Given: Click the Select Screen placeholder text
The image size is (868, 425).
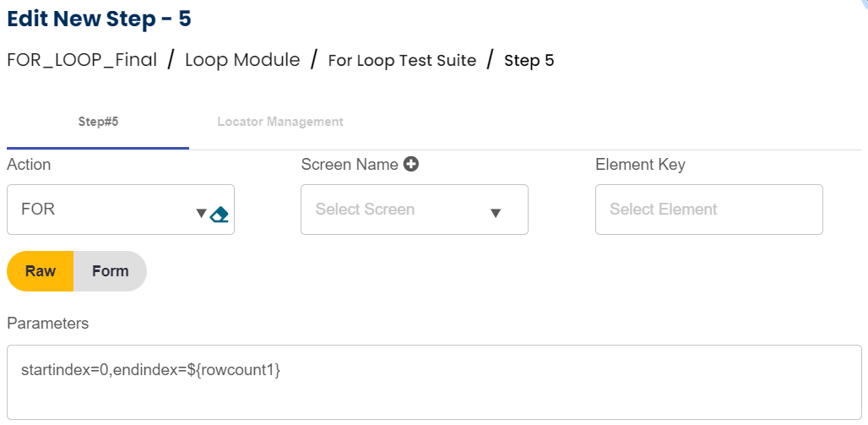Looking at the screenshot, I should click(x=365, y=210).
